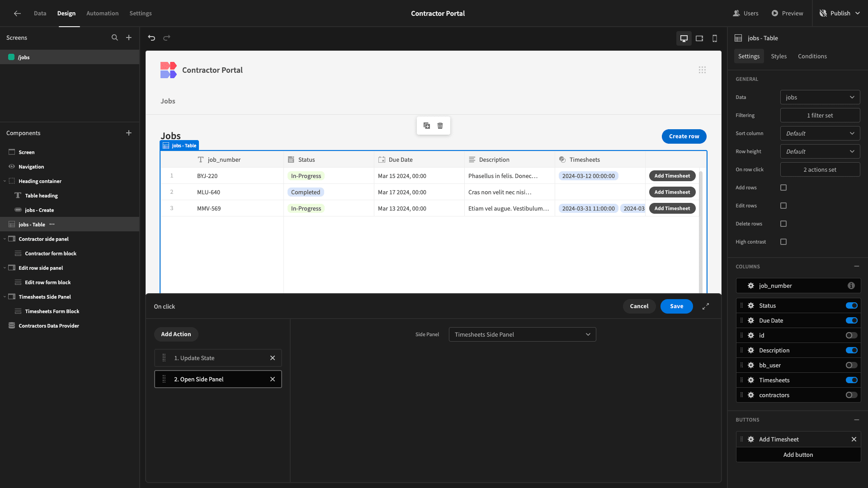Open the Users management

point(745,14)
